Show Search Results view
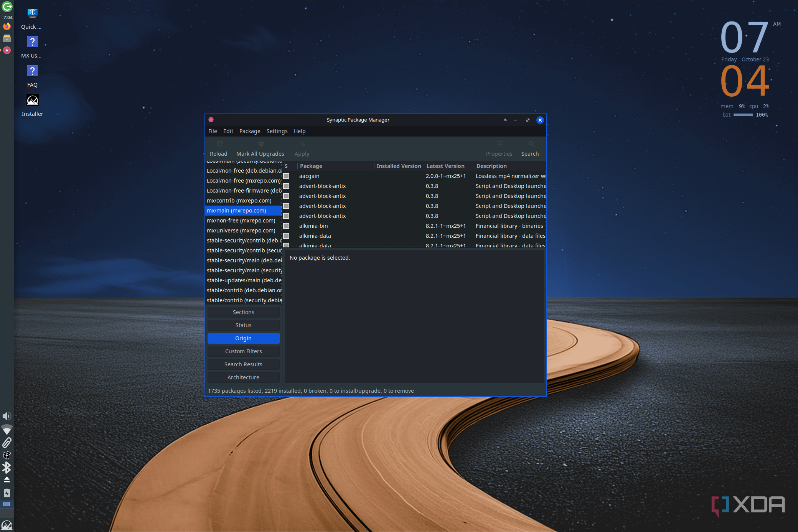 coord(244,364)
